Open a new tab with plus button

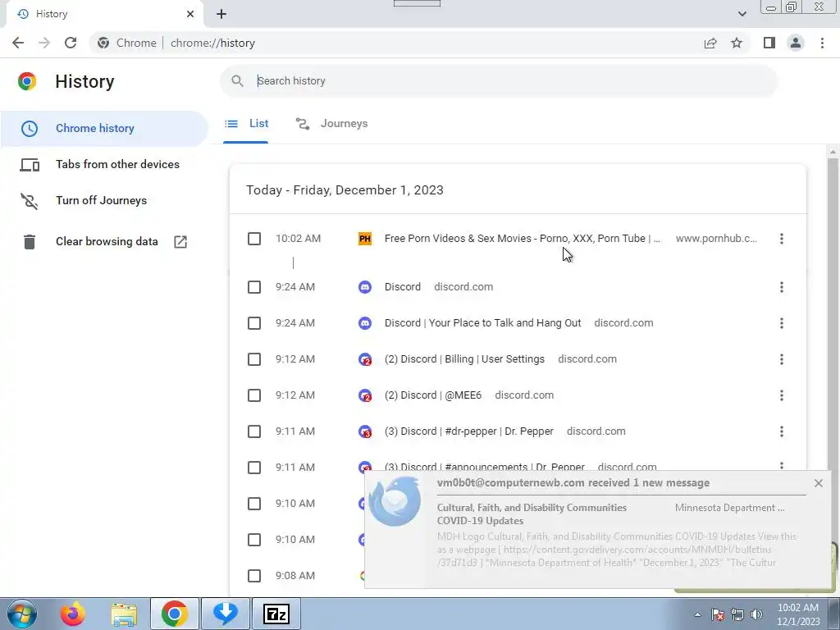221,14
